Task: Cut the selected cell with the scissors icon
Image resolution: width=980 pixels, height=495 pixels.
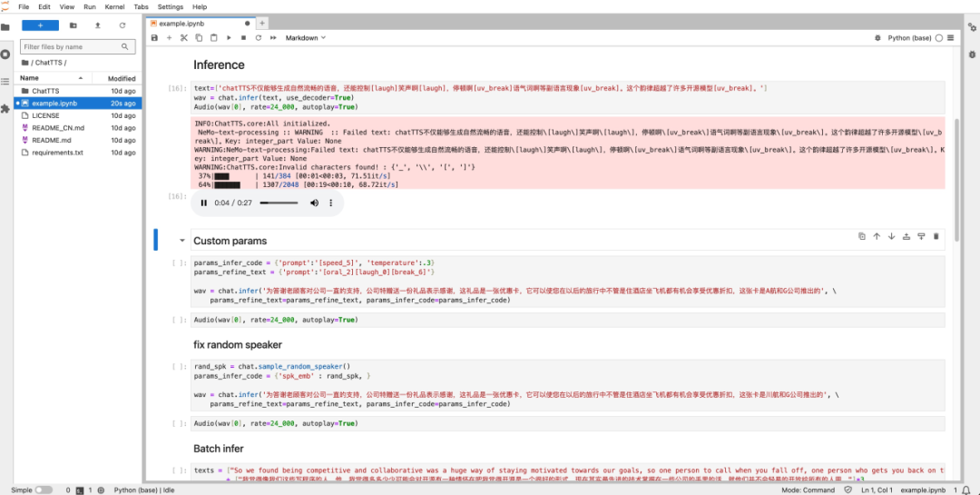Action: pos(183,38)
